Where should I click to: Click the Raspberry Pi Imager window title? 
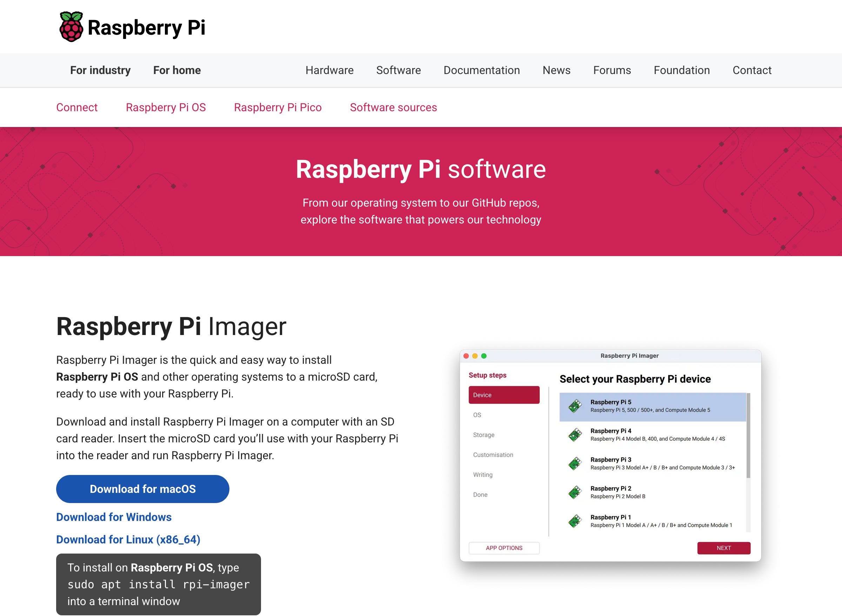(629, 356)
